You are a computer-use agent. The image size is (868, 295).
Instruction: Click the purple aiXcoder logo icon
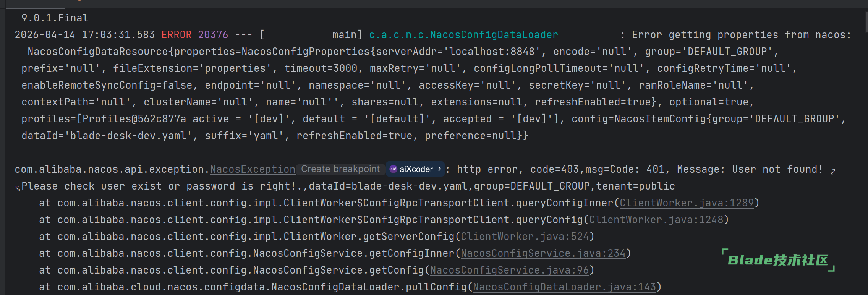(x=393, y=169)
